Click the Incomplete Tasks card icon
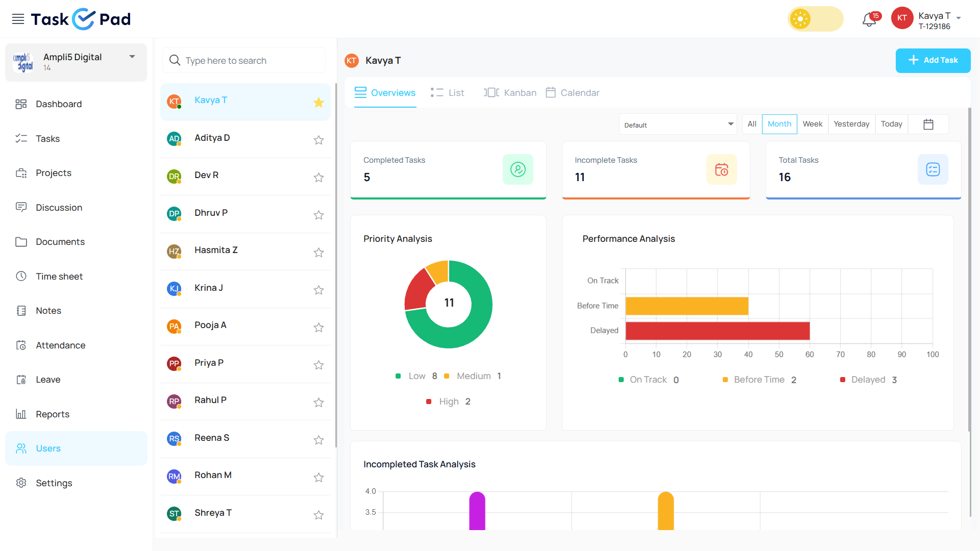The height and width of the screenshot is (551, 980). pos(721,169)
